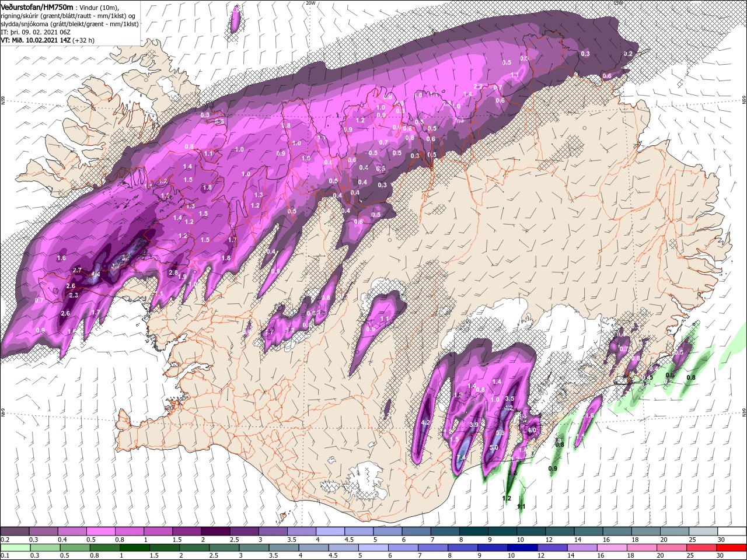Pick the rain legend swatch at 2.5

(224, 548)
